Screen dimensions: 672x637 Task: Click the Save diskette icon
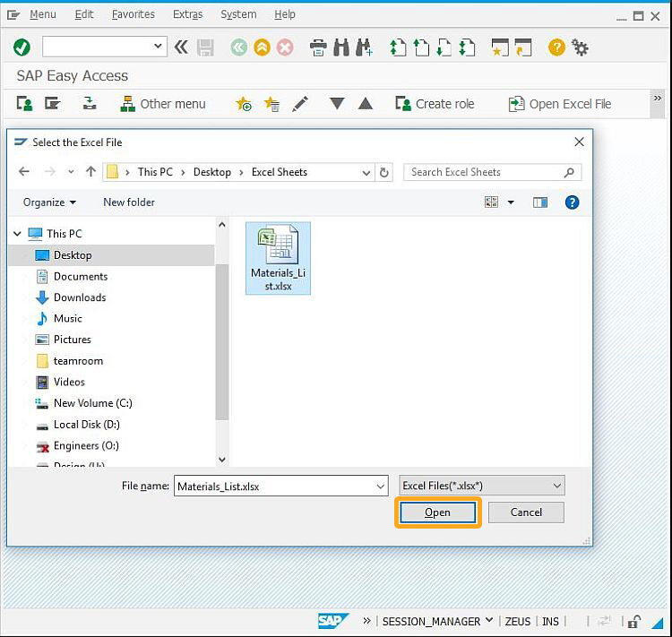pos(205,47)
